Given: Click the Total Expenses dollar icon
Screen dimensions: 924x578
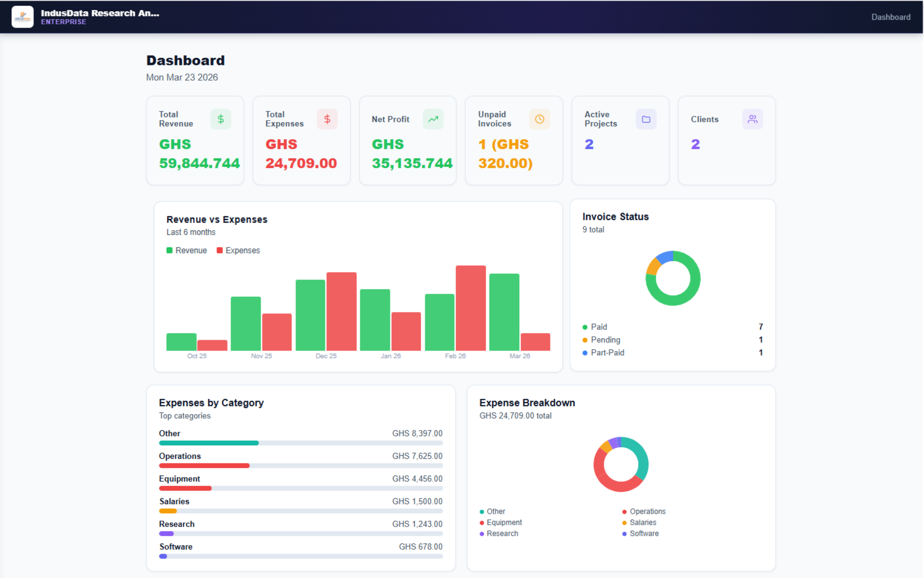Looking at the screenshot, I should pos(327,119).
